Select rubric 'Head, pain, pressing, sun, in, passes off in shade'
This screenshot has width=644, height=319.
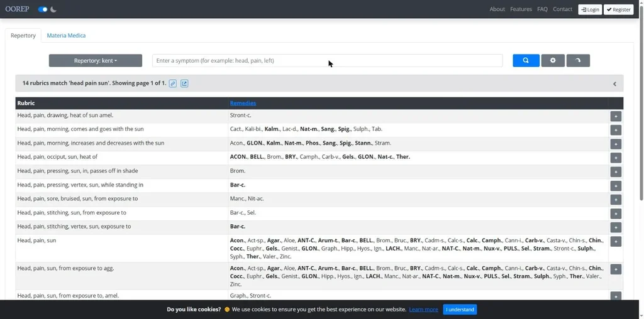[77, 171]
